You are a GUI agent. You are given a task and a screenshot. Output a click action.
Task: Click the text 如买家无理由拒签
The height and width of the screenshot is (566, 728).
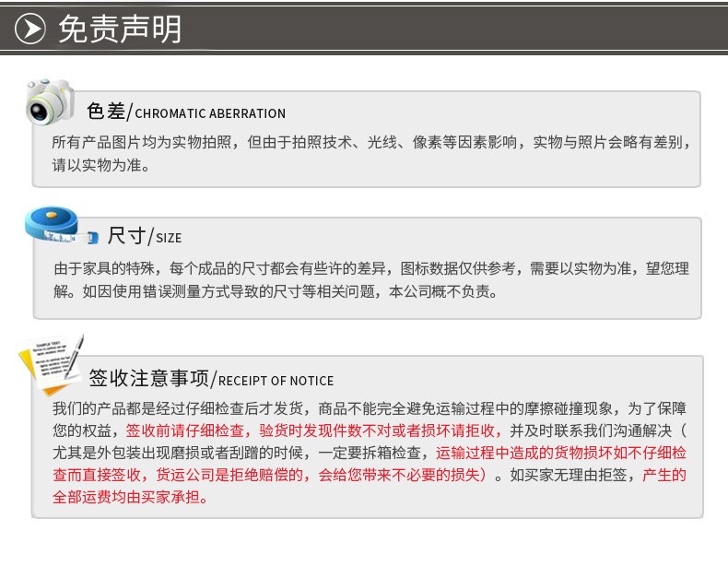coord(569,475)
